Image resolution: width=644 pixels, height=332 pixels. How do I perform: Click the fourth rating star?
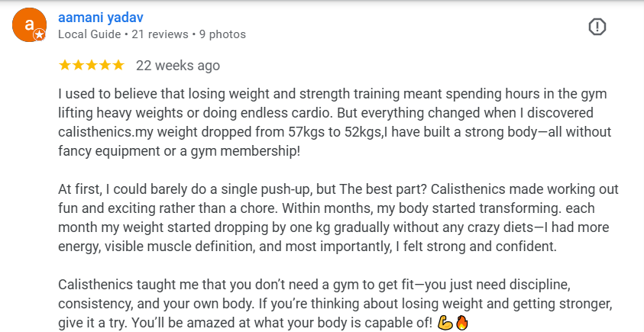pos(105,66)
